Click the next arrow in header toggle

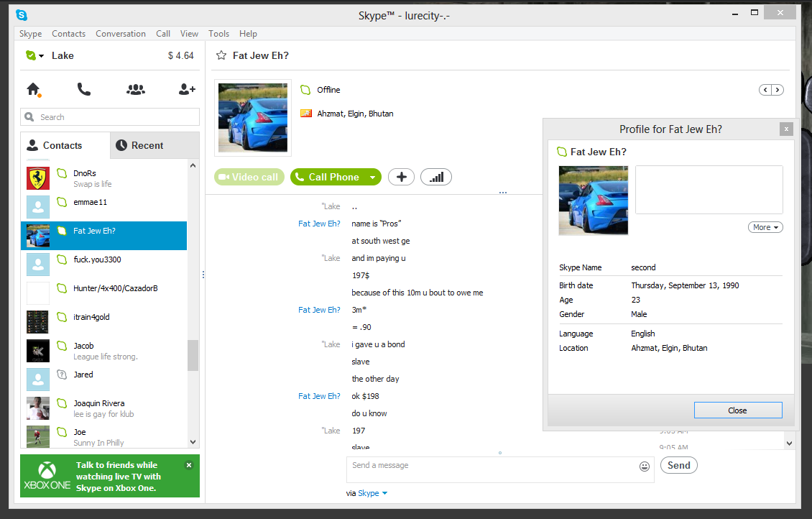click(x=778, y=90)
